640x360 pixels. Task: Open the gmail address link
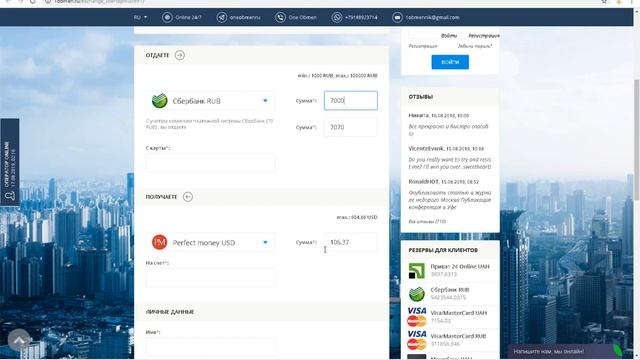[x=433, y=18]
